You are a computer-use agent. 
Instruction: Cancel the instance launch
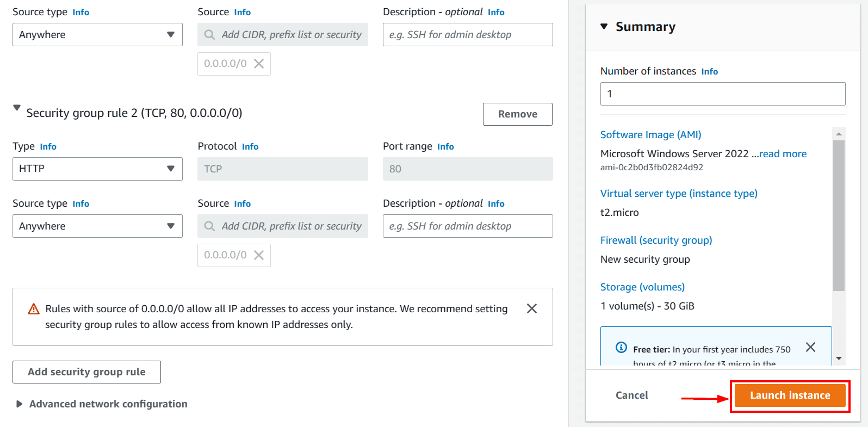tap(631, 395)
